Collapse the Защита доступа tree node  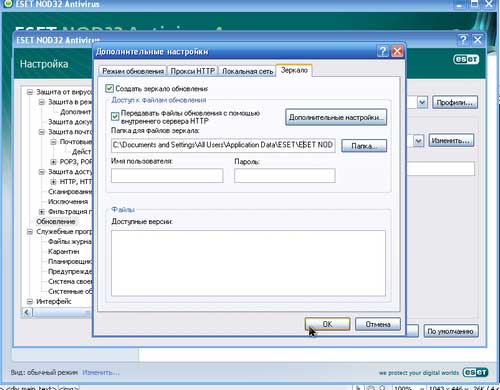click(42, 172)
